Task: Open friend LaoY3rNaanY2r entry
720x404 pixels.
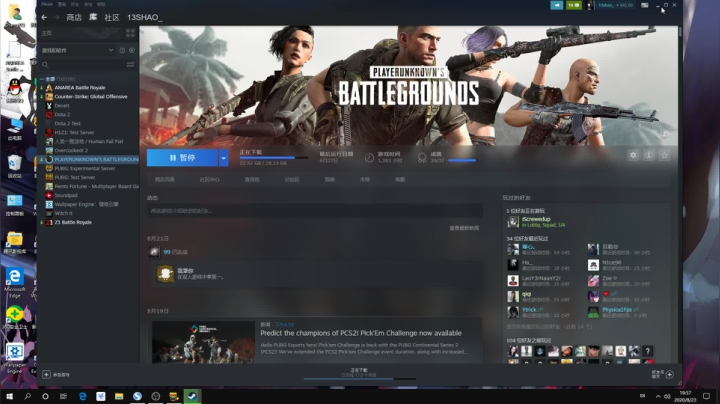Action: point(538,281)
